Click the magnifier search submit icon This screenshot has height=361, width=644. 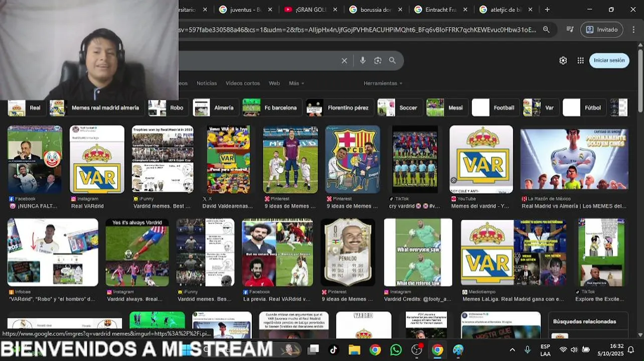pos(392,61)
